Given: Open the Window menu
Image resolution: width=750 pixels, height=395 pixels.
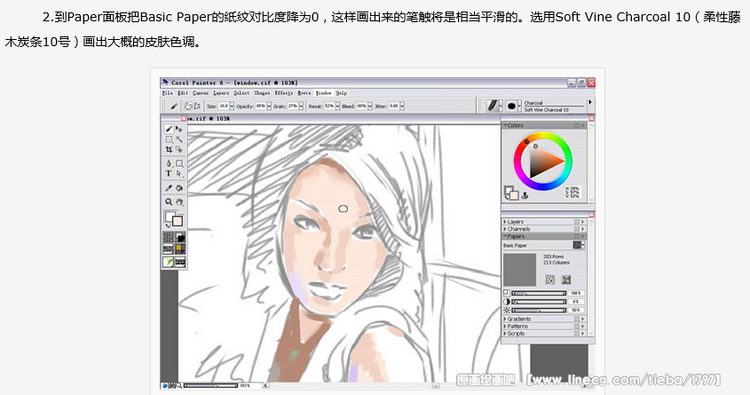Looking at the screenshot, I should tap(323, 93).
